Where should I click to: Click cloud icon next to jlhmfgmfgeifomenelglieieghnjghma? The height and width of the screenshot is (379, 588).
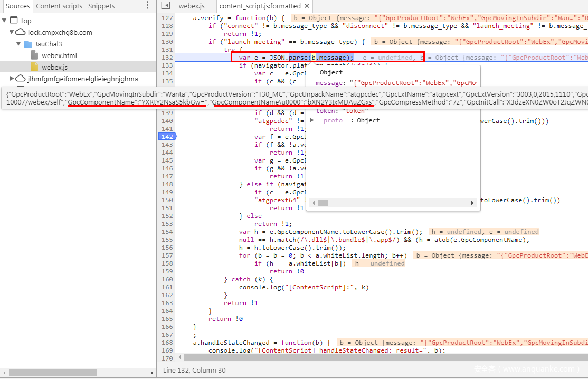click(21, 79)
